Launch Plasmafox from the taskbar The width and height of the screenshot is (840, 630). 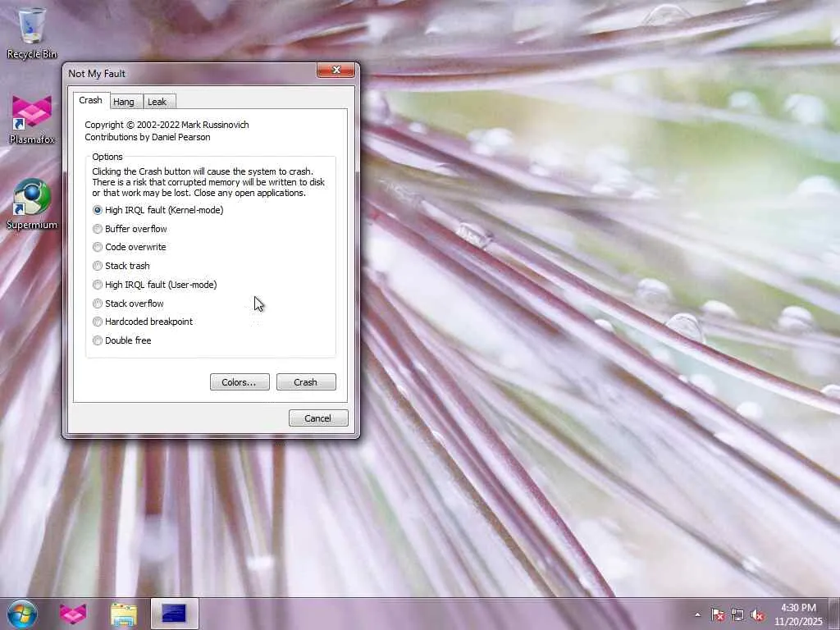point(73,614)
